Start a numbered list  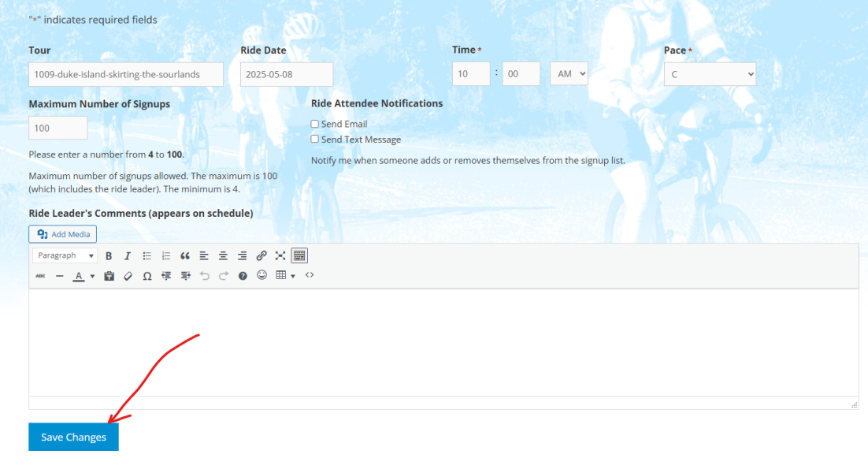pyautogui.click(x=166, y=255)
